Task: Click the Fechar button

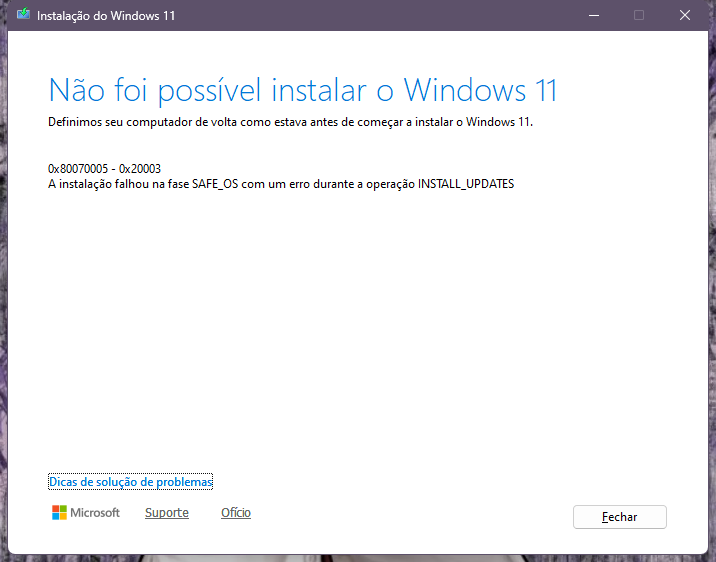Action: pyautogui.click(x=620, y=517)
